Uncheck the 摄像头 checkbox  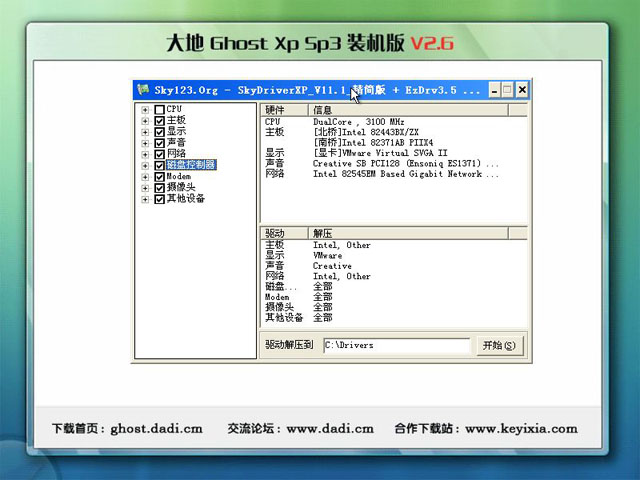click(160, 188)
